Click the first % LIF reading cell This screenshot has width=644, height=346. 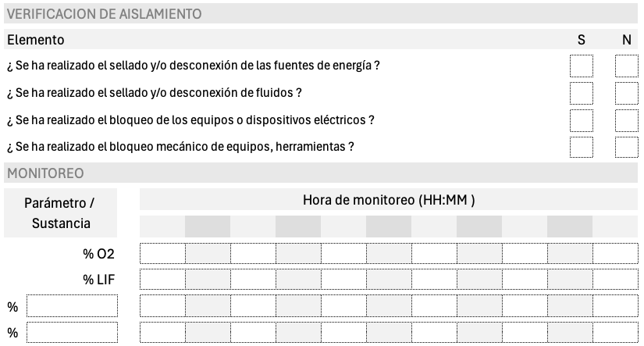(162, 279)
